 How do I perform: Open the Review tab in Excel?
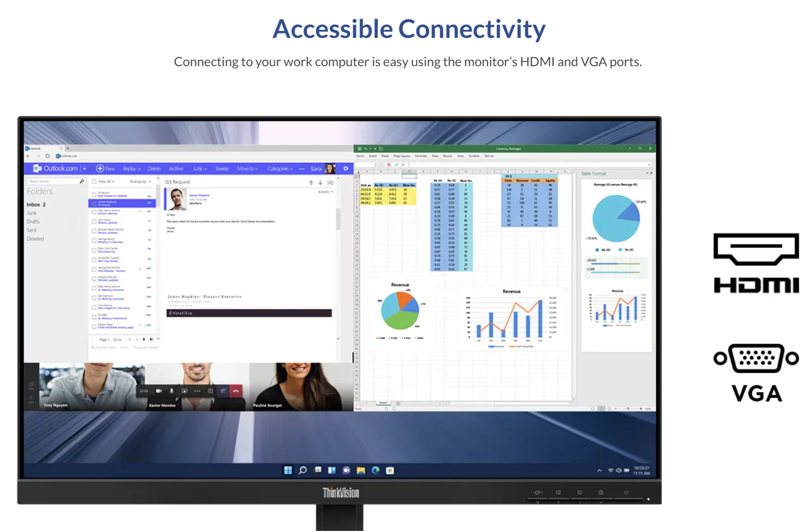click(447, 156)
